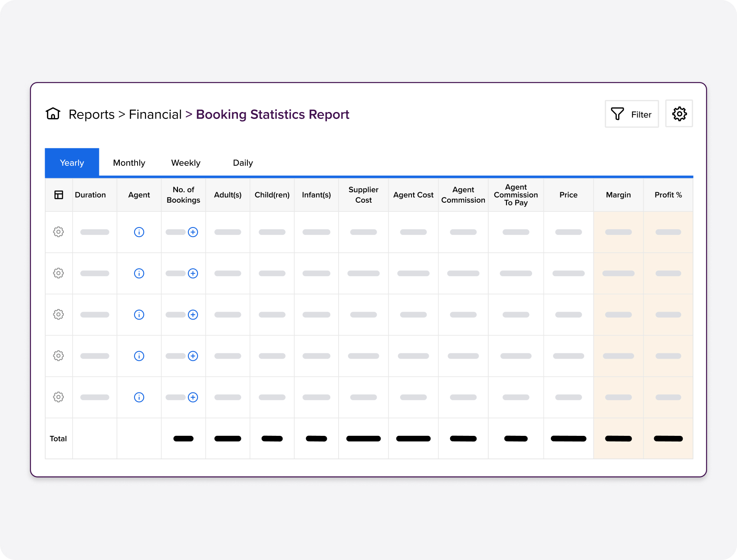Switch to the Monthly tab
The height and width of the screenshot is (560, 737).
pos(129,163)
